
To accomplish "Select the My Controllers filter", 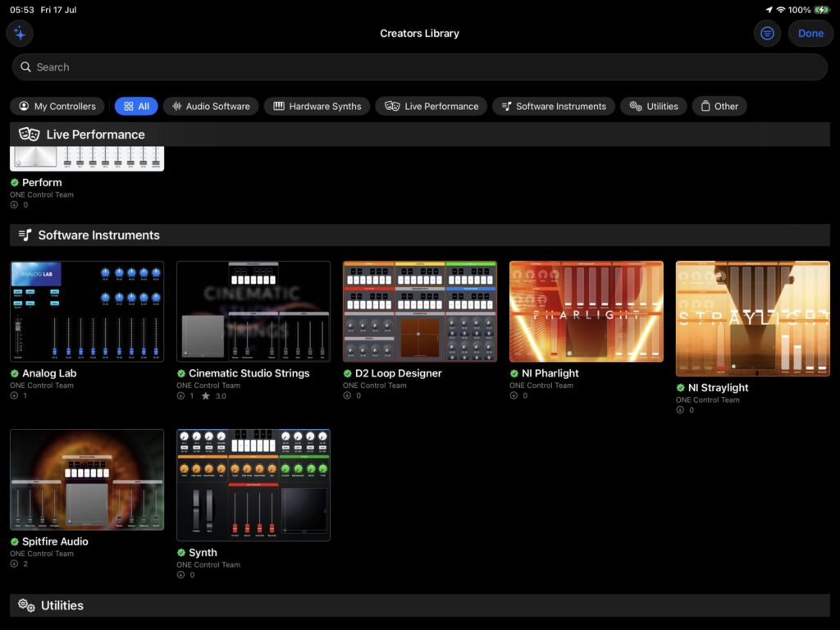I will tap(57, 106).
